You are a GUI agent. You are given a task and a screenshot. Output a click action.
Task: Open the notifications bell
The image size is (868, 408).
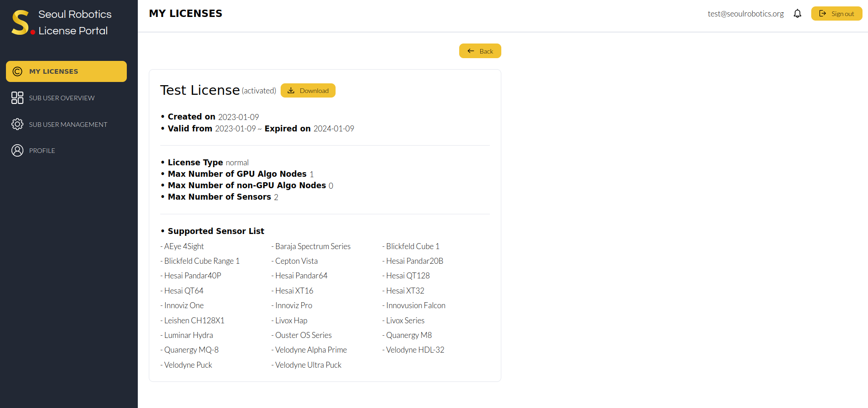click(x=797, y=14)
